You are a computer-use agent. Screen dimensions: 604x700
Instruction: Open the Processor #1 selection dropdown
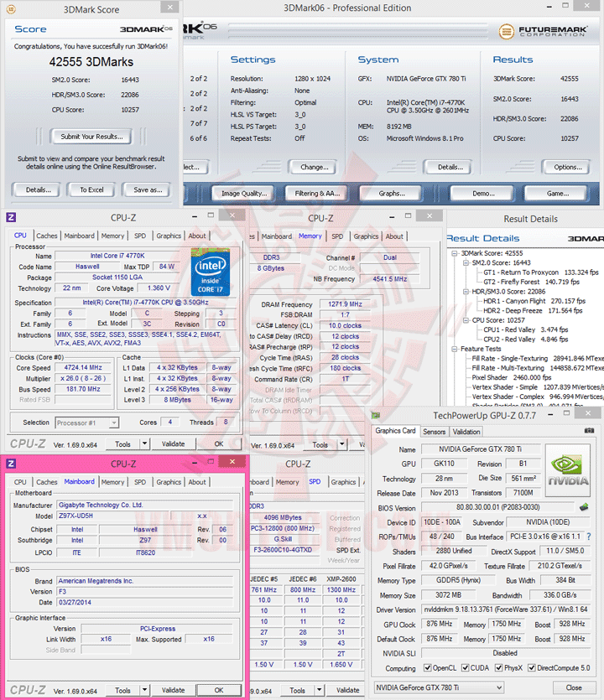pos(87,423)
